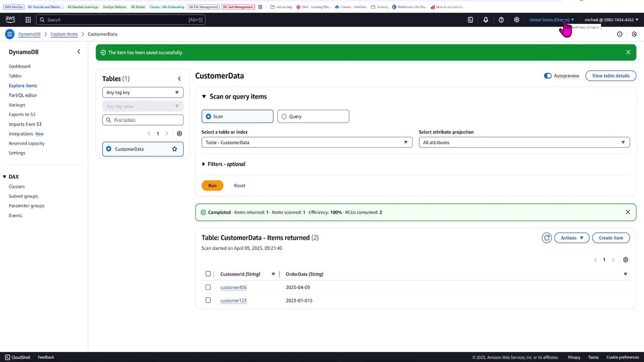
Task: Refresh the items returned list
Action: [x=547, y=238]
